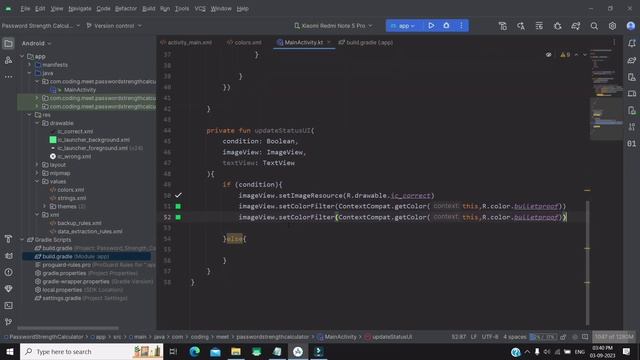Image resolution: width=640 pixels, height=360 pixels.
Task: Open editor tabs more options menu
Action: pos(614,42)
